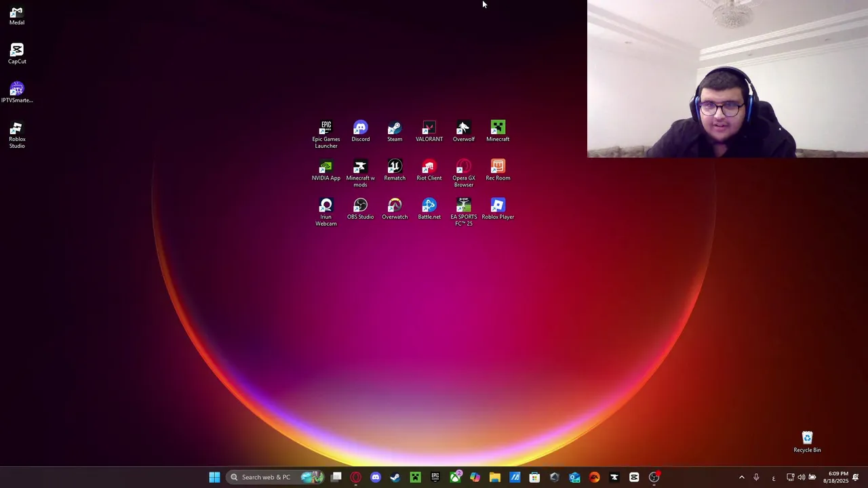The image size is (868, 488).
Task: Select the Overwatch desktop icon
Action: coord(395,209)
